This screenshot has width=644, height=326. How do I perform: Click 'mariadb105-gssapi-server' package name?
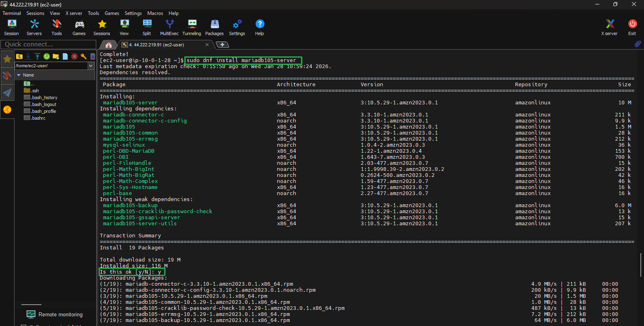(x=142, y=218)
